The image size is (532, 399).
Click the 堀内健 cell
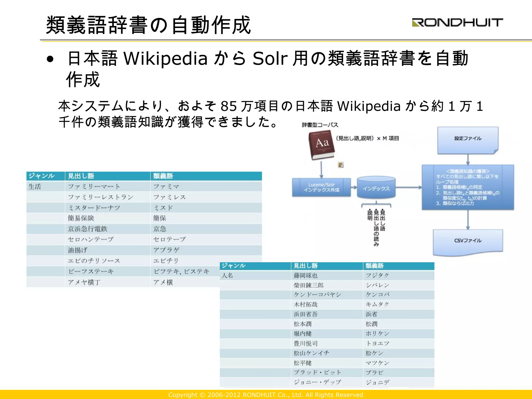coord(327,334)
